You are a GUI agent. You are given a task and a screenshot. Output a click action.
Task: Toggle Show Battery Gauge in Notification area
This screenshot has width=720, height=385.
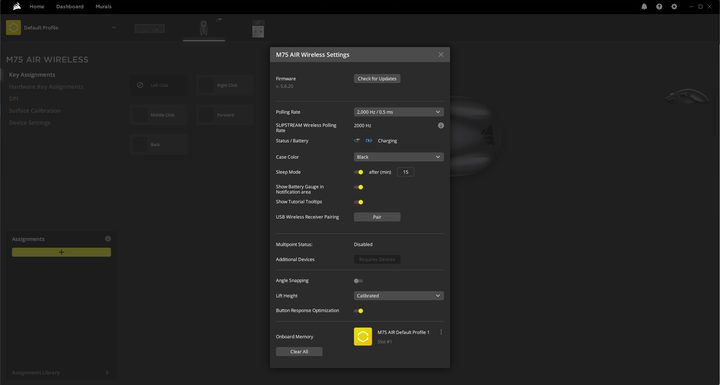point(359,187)
